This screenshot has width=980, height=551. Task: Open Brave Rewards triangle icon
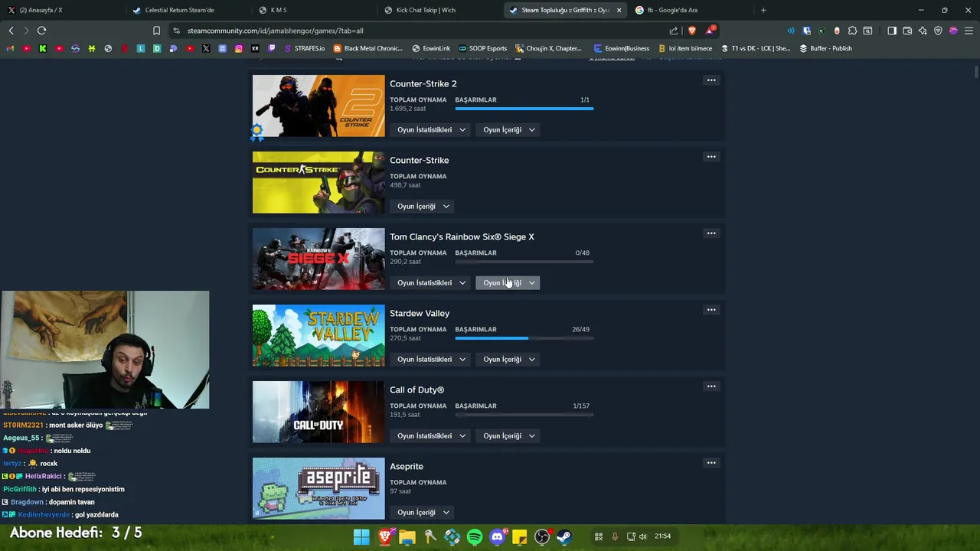pos(710,31)
